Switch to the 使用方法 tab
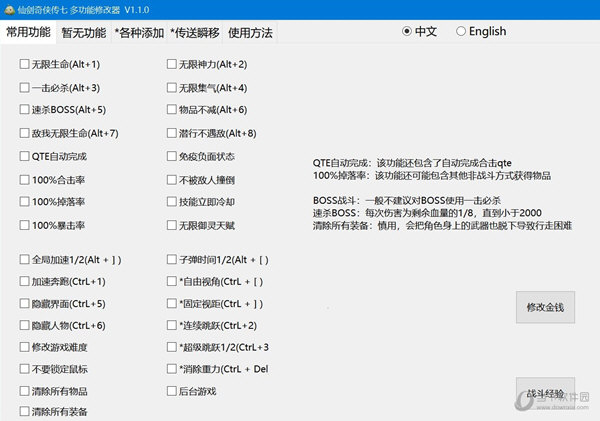This screenshot has height=421, width=600. 249,32
